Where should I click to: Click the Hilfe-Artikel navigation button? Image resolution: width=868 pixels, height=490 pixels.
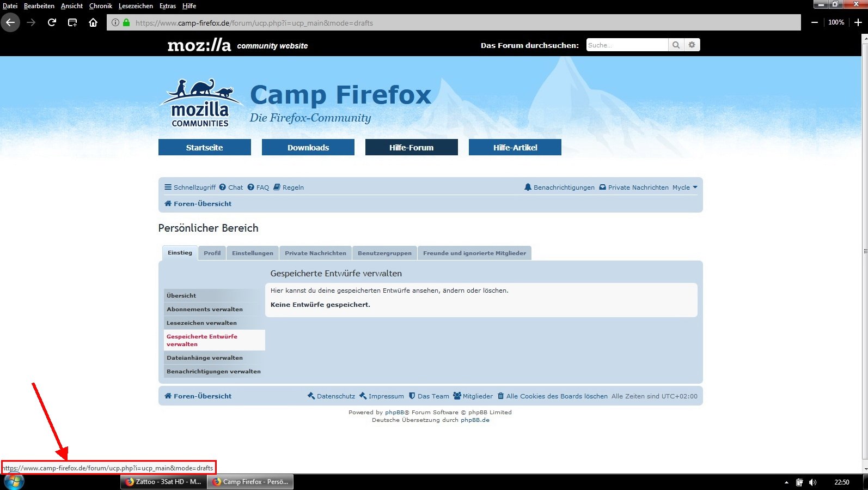coord(515,147)
